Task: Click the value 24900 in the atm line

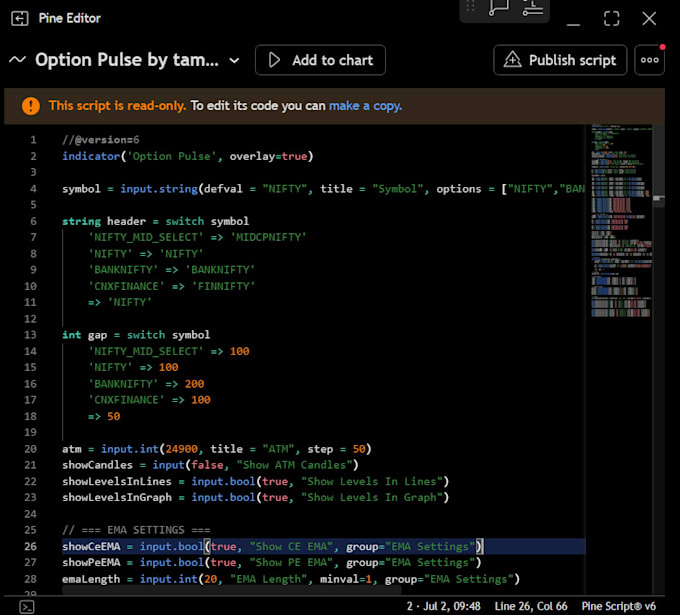Action: click(181, 449)
